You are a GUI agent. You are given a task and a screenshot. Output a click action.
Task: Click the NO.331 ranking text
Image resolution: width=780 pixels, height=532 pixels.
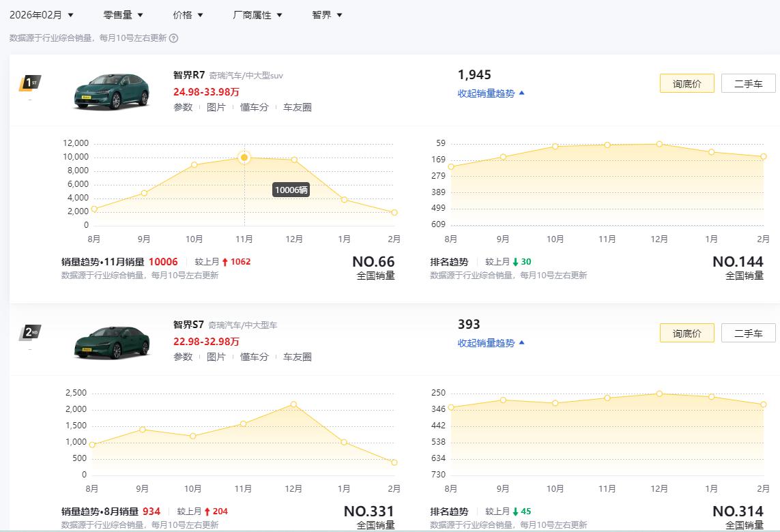pyautogui.click(x=369, y=511)
